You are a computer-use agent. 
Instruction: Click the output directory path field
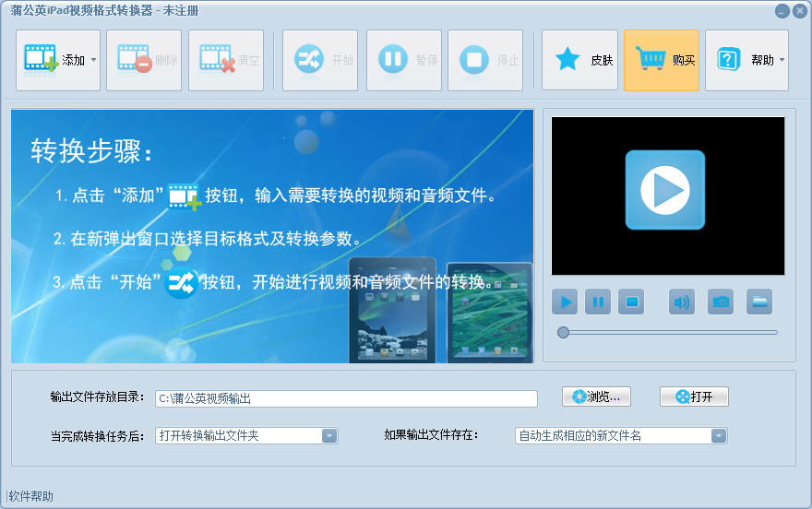tap(346, 398)
